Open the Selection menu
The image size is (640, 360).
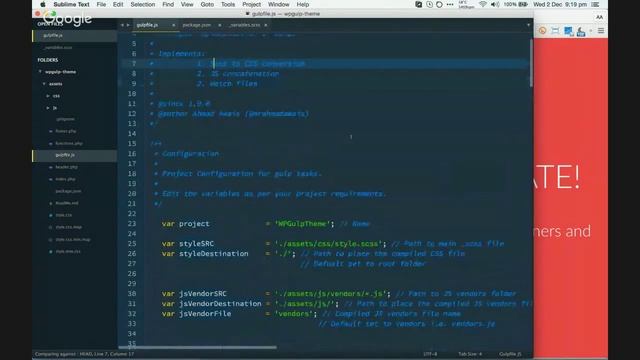point(143,4)
